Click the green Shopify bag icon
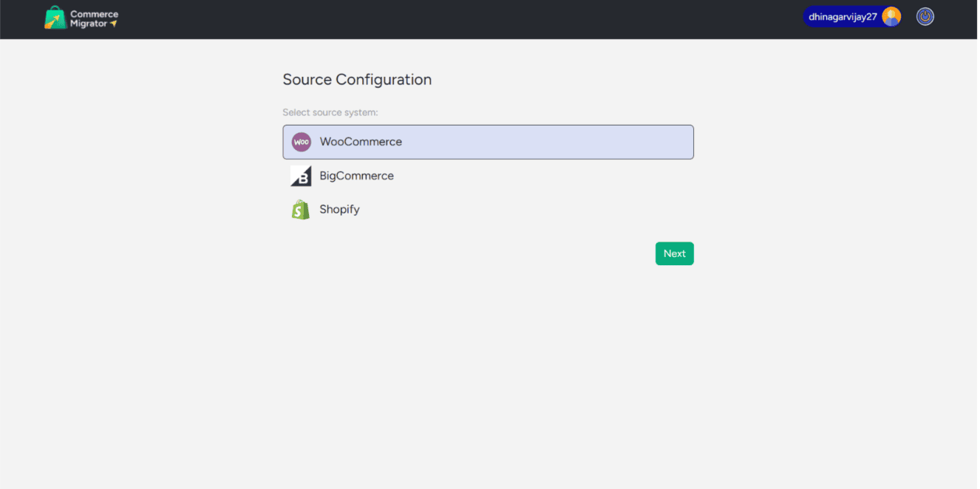The width and height of the screenshot is (980, 489). [x=301, y=210]
